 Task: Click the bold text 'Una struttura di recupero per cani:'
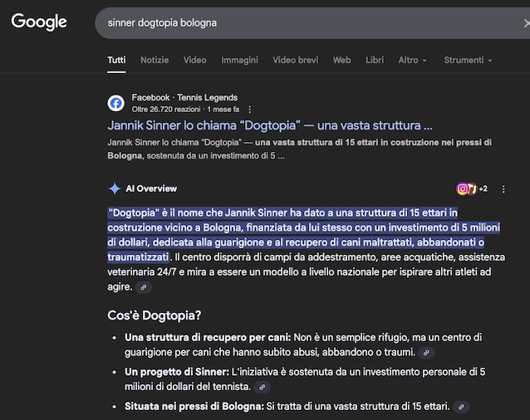208,337
